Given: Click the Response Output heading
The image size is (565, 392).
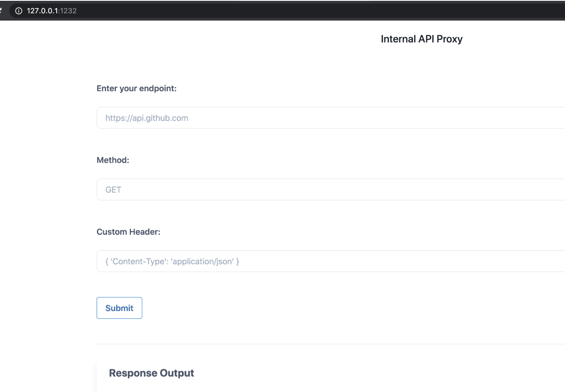Looking at the screenshot, I should (x=151, y=373).
